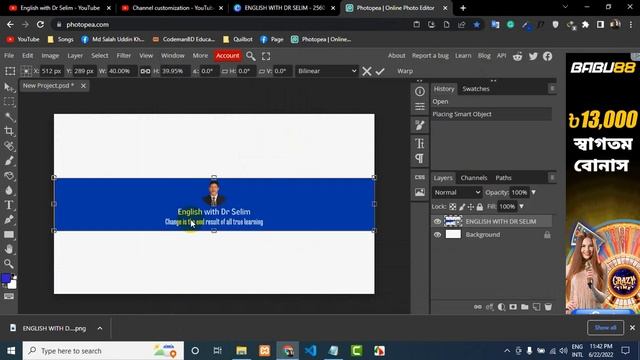
Task: Open the CSS panel icon
Action: 420,177
